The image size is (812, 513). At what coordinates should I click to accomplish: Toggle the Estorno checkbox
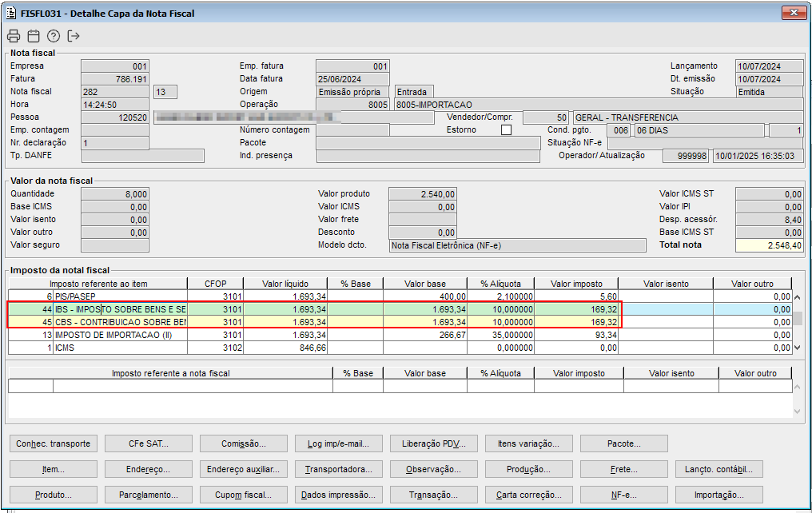tap(507, 130)
